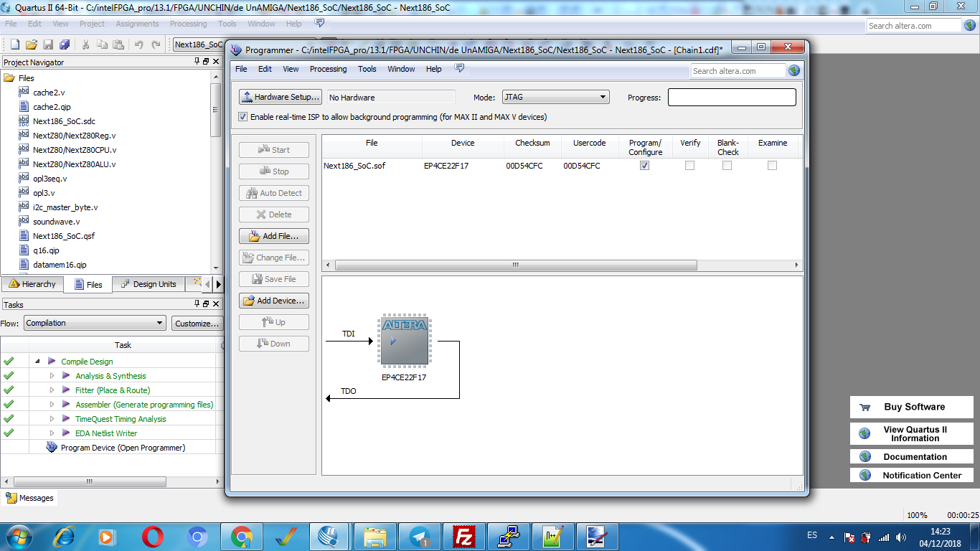The width and height of the screenshot is (980, 551).
Task: Select opl3seq.v file in Project Navigator
Action: click(50, 179)
